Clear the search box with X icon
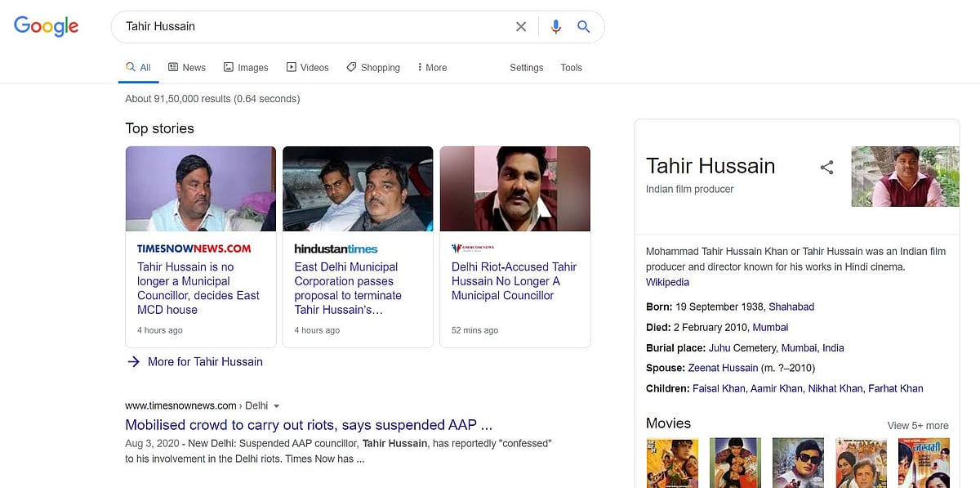 [x=521, y=27]
